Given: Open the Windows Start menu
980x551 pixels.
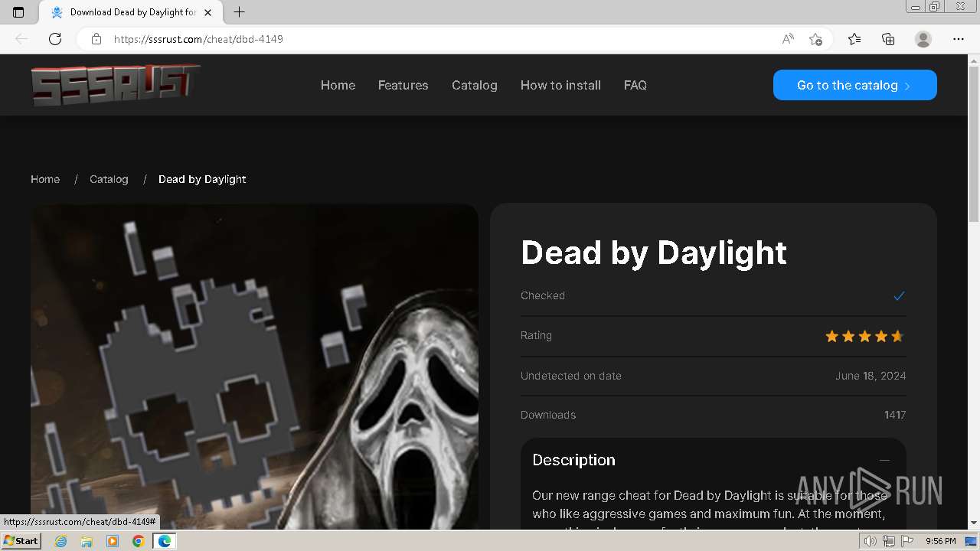Looking at the screenshot, I should pos(21,541).
